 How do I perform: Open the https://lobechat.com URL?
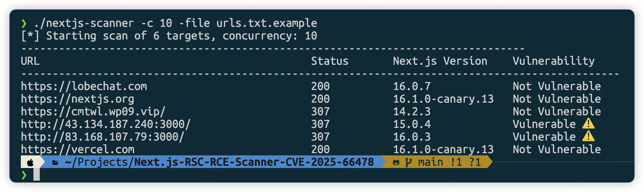click(84, 86)
